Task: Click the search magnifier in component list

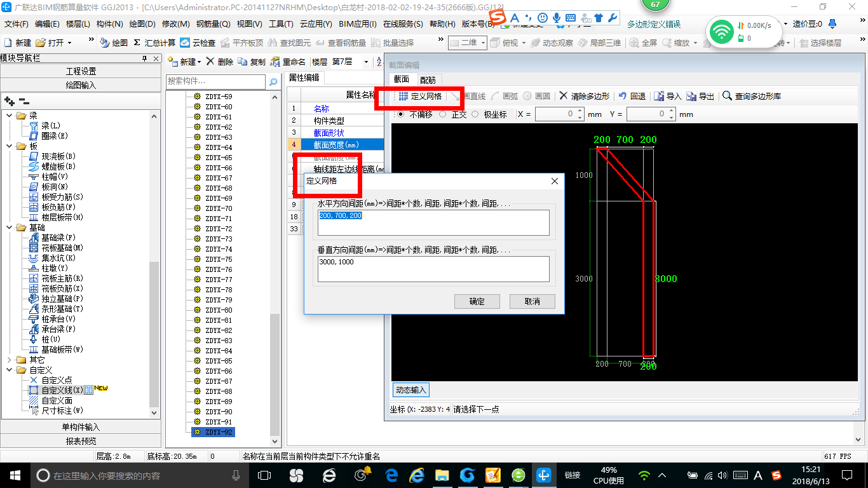Action: coord(273,82)
